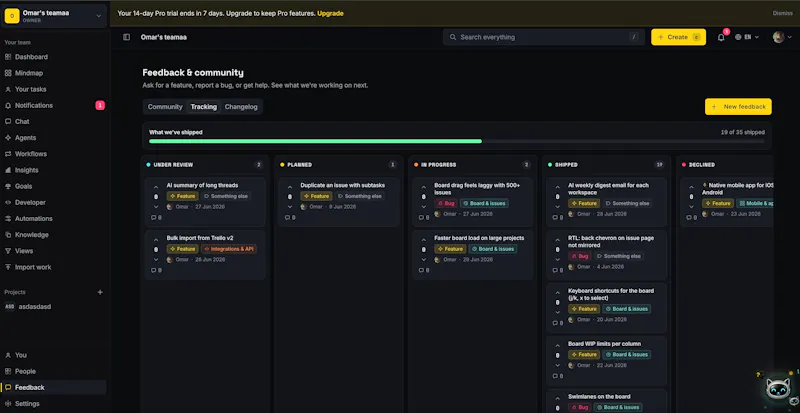
Task: Open Settings in the sidebar
Action: click(x=54, y=403)
